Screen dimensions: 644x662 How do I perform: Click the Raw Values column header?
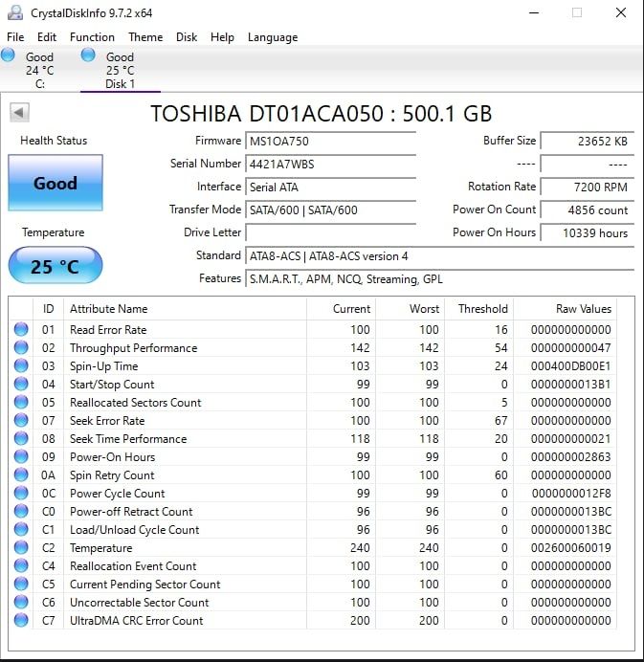pyautogui.click(x=565, y=309)
